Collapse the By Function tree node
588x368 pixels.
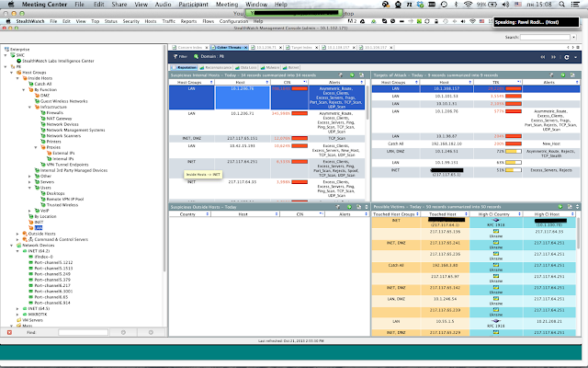(24, 90)
